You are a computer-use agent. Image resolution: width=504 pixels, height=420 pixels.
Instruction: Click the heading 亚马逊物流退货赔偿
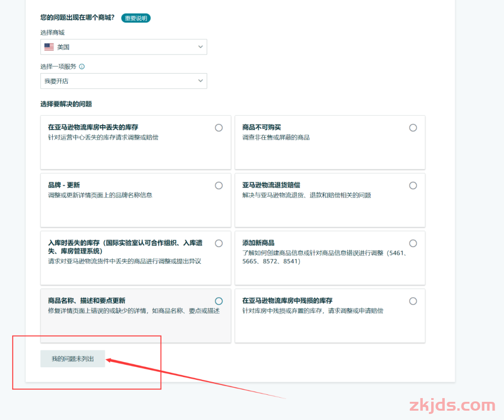click(x=271, y=185)
